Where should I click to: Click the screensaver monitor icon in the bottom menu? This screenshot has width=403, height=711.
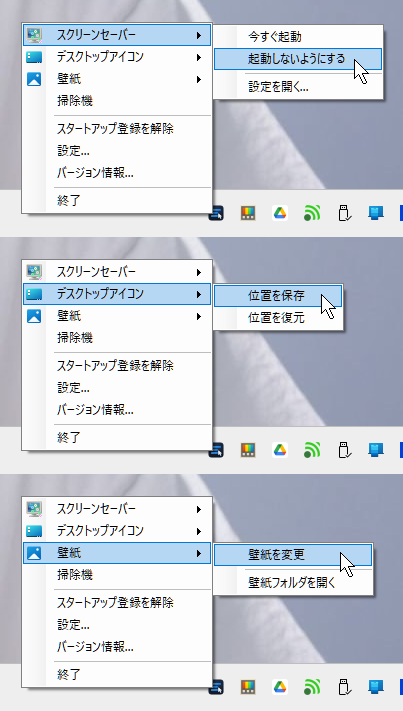pos(34,509)
